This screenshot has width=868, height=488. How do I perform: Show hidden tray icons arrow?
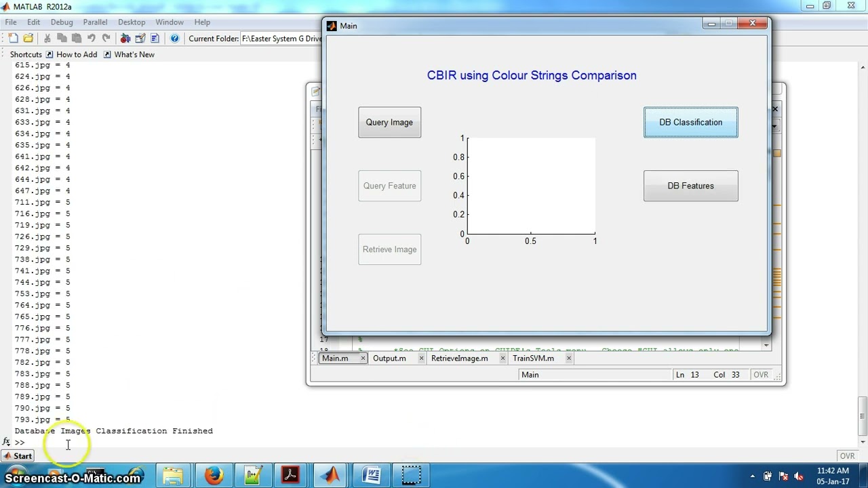pos(753,476)
